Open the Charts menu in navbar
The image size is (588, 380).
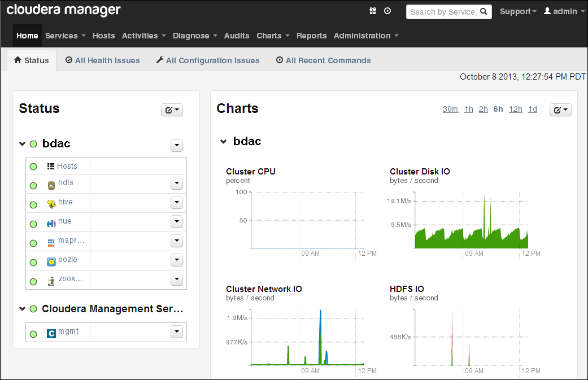tap(273, 36)
